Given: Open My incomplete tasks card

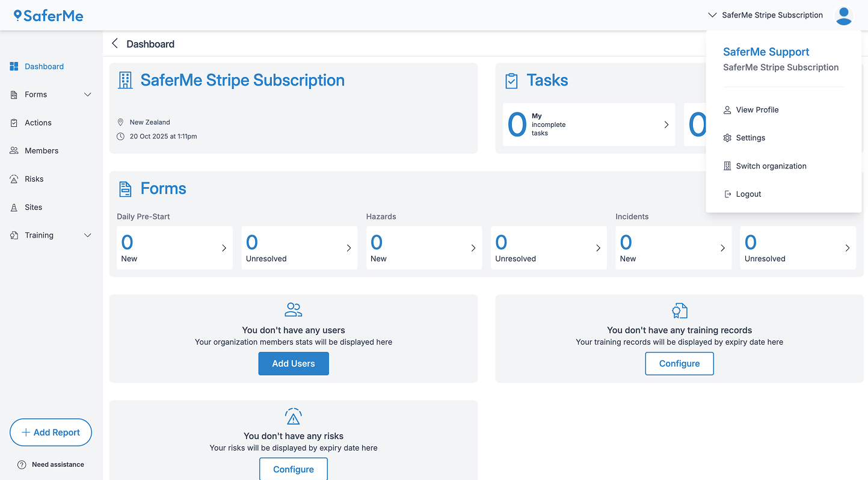Looking at the screenshot, I should click(x=588, y=125).
